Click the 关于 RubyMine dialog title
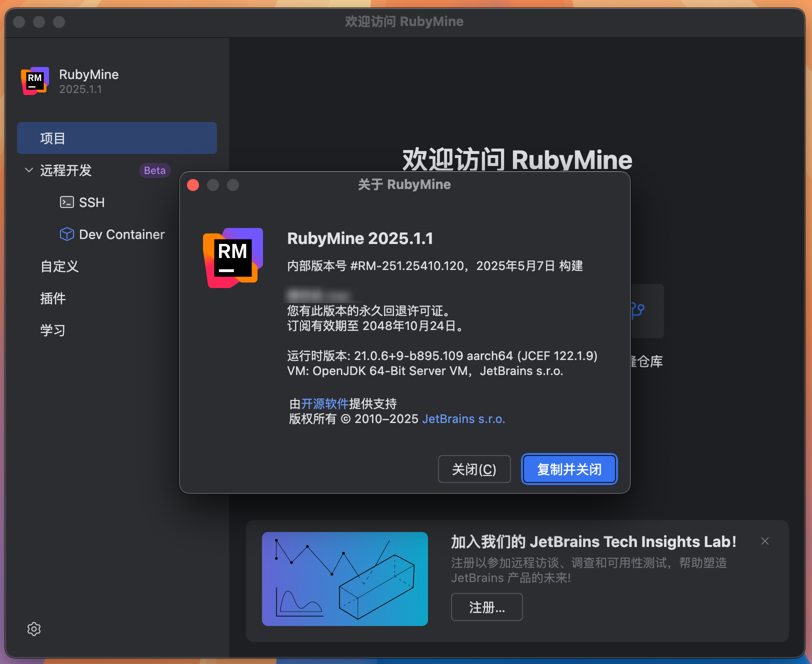This screenshot has width=812, height=664. pos(404,184)
